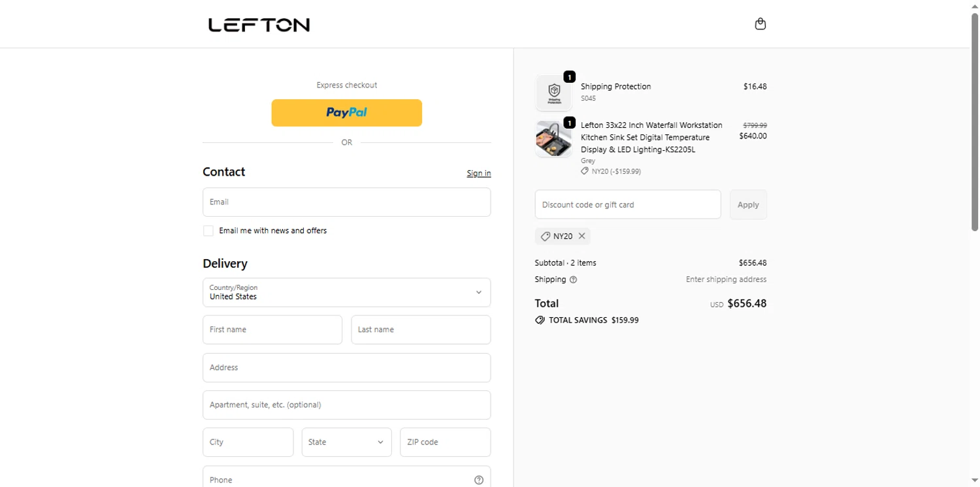Click the Sign in link
Screen dimensions: 980x487
(479, 173)
